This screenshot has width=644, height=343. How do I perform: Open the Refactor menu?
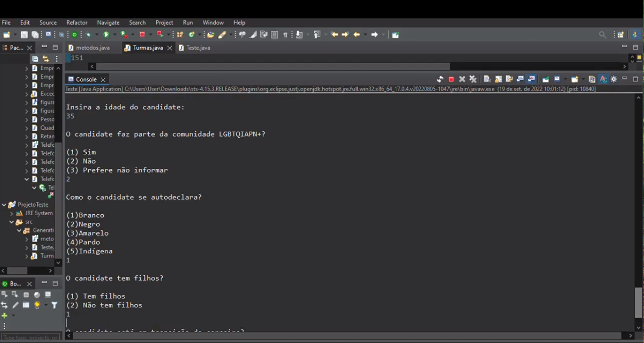pos(76,22)
